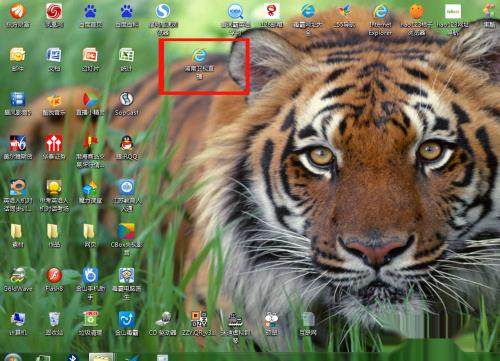
Task: Open the red-green-blue play triangle icon
Action: point(90,100)
